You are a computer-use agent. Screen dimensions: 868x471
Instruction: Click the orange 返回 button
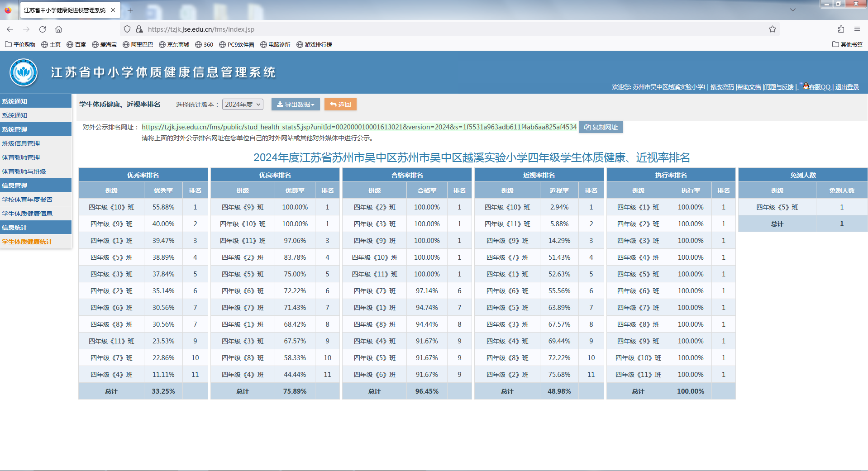click(340, 105)
